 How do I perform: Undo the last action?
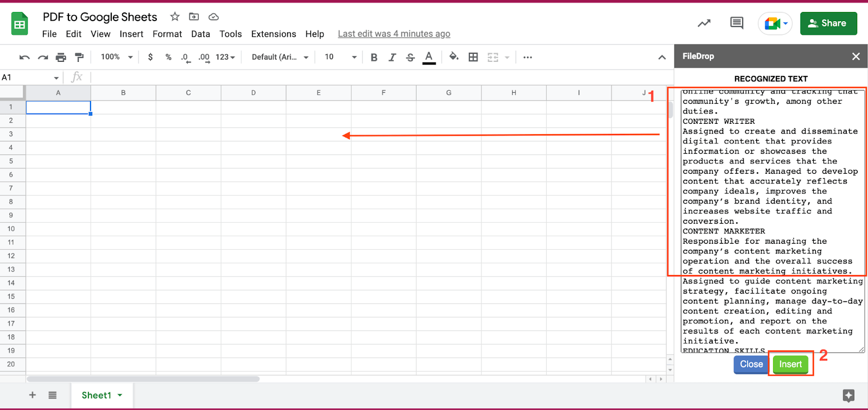24,57
